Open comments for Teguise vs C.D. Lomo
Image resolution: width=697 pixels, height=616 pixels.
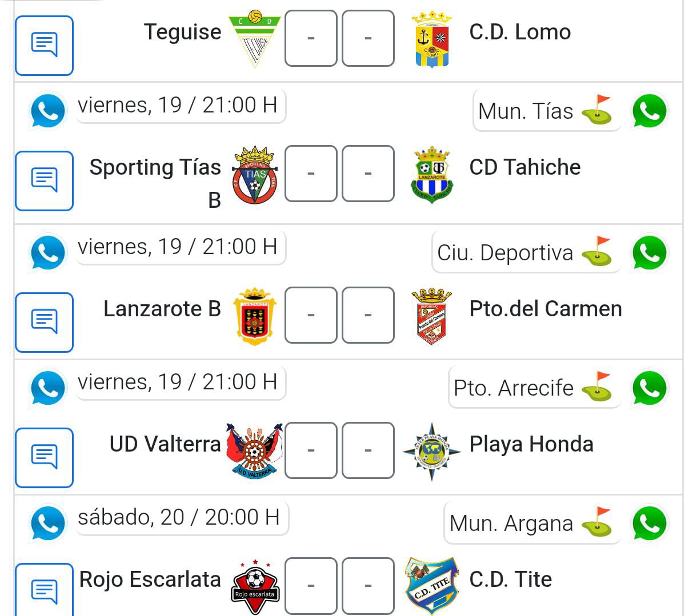point(44,46)
